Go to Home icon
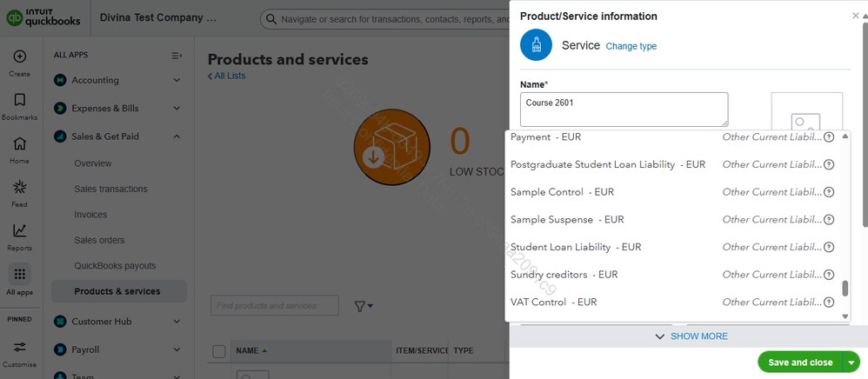 coord(19,143)
